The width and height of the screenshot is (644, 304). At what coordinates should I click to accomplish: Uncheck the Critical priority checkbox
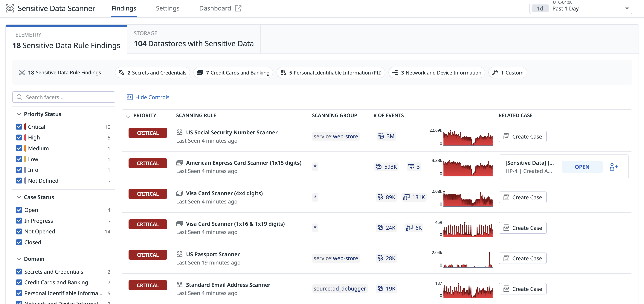19,127
